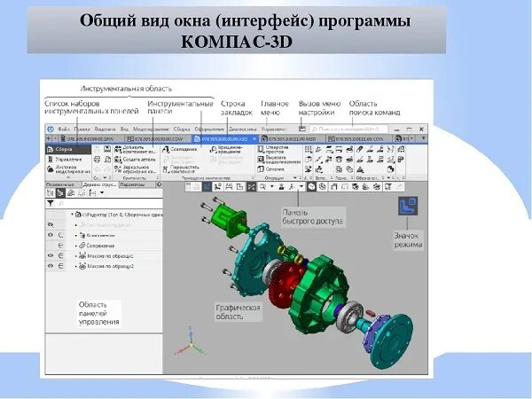This screenshot has height=399, width=532.
Task: Show hidden Системы координат via crossed eye
Action: [51, 224]
